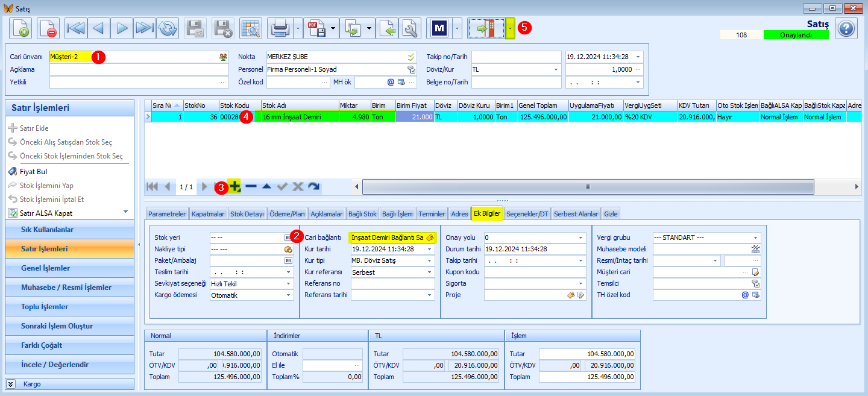Open the Genel İşlemler section

pyautogui.click(x=69, y=268)
